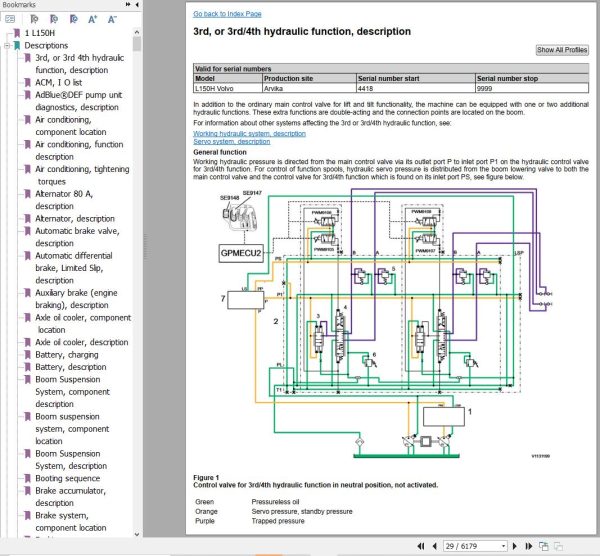Jump to the last page
The height and width of the screenshot is (556, 600).
(529, 546)
